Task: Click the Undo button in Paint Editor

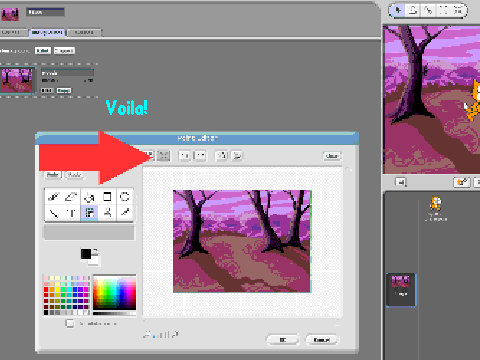Action: point(53,175)
